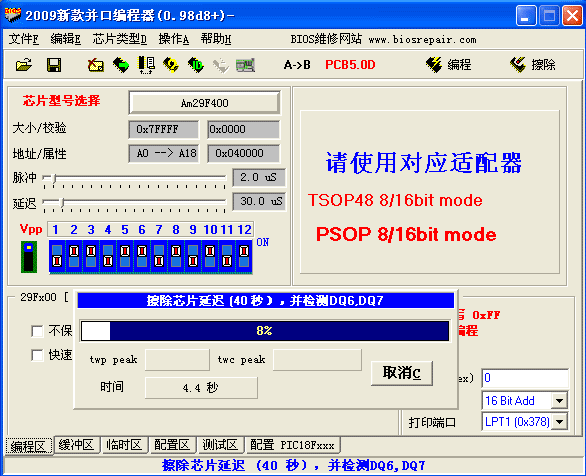
Task: Click the 0x7FFFF size value
Action: pos(164,129)
